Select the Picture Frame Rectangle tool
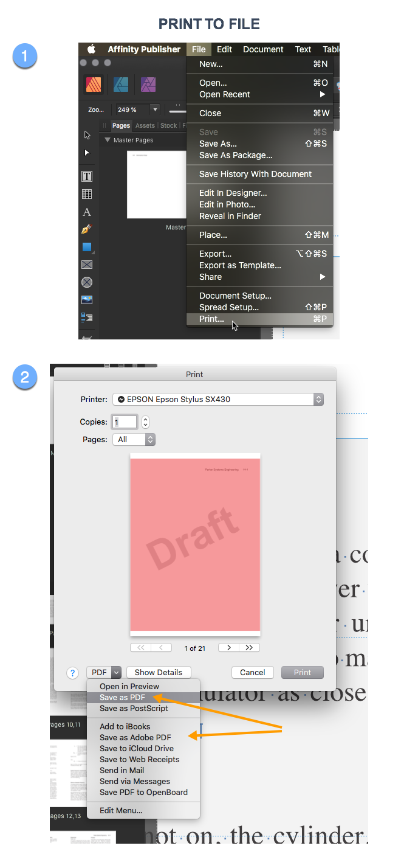 [87, 265]
